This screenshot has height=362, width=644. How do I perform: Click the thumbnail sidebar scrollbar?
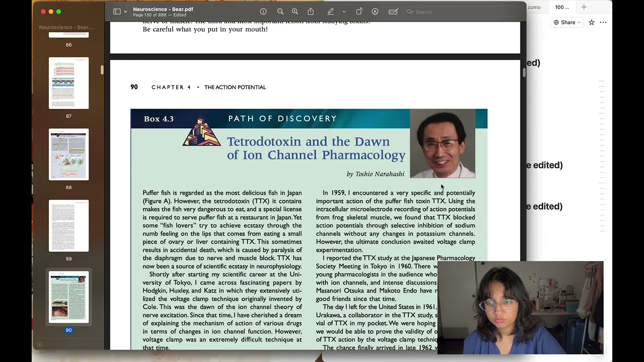[x=102, y=70]
